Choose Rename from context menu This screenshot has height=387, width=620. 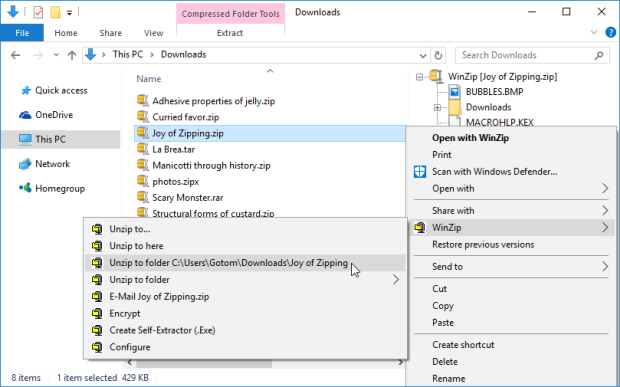pos(448,378)
